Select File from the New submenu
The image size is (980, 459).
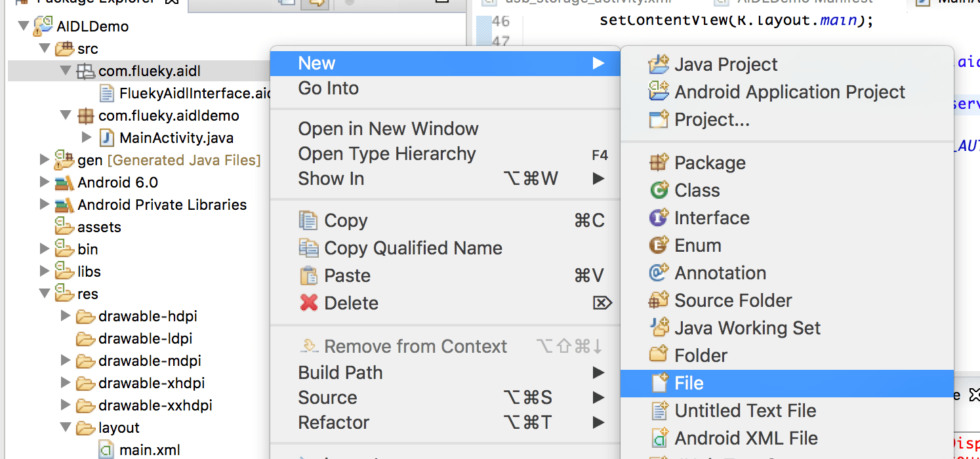[x=689, y=383]
